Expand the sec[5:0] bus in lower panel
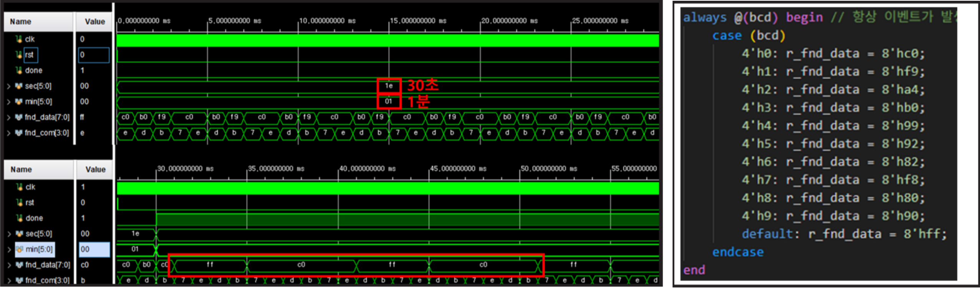 click(9, 234)
